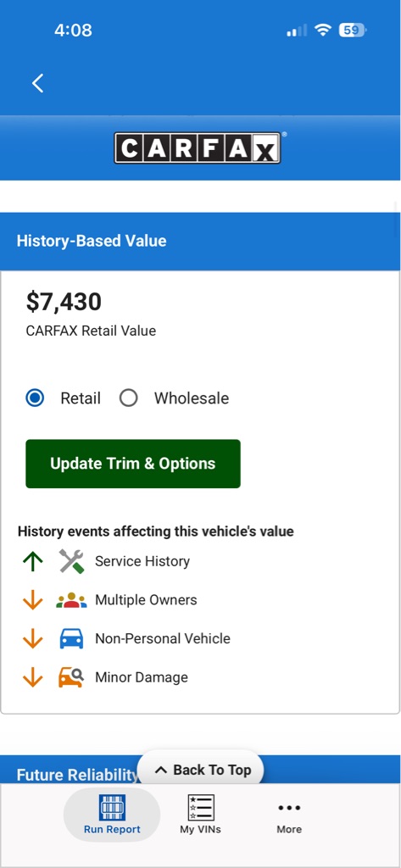Tap the Back To Top chevron button
401x868 pixels.
[200, 770]
